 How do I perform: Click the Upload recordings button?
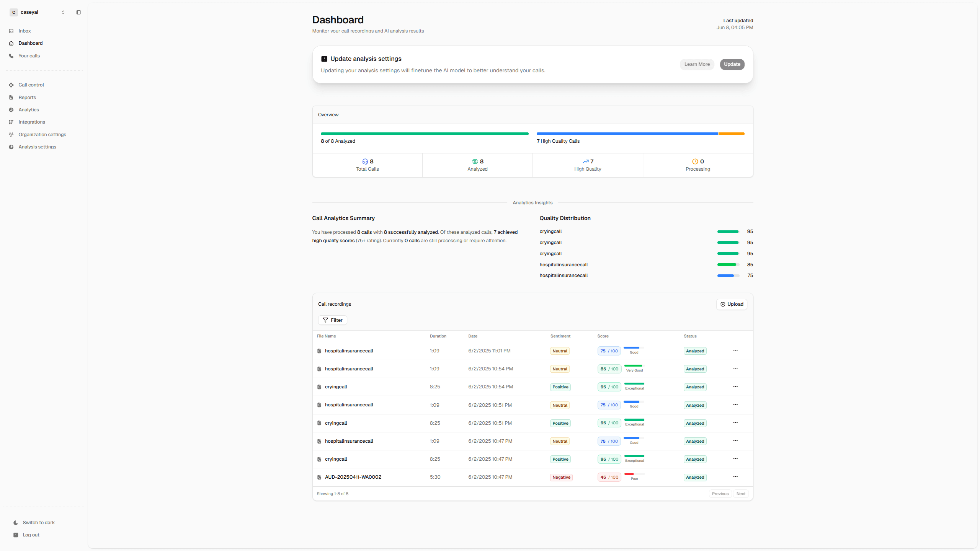click(x=732, y=304)
